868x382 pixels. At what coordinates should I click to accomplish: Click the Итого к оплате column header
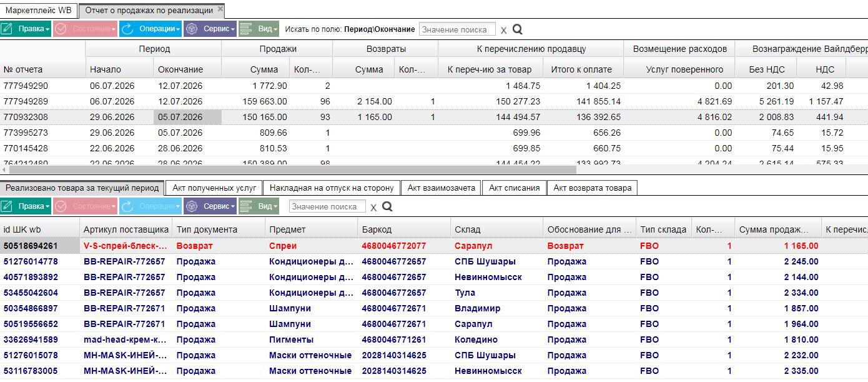point(583,69)
